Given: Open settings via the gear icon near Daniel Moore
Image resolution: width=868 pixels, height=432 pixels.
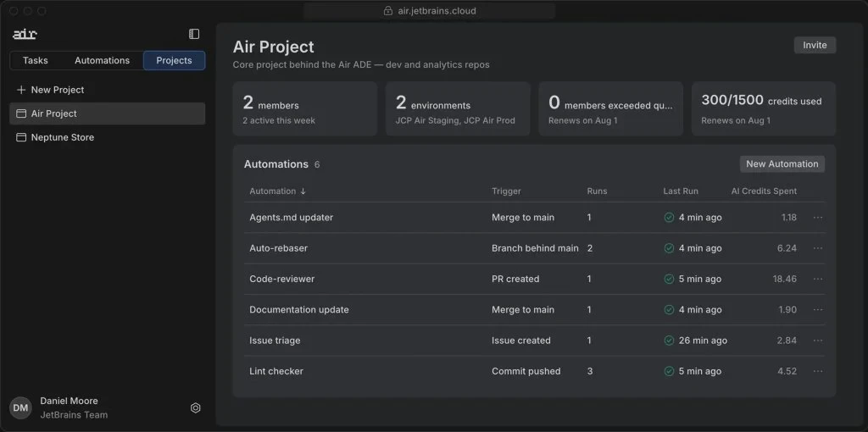Looking at the screenshot, I should tap(196, 408).
